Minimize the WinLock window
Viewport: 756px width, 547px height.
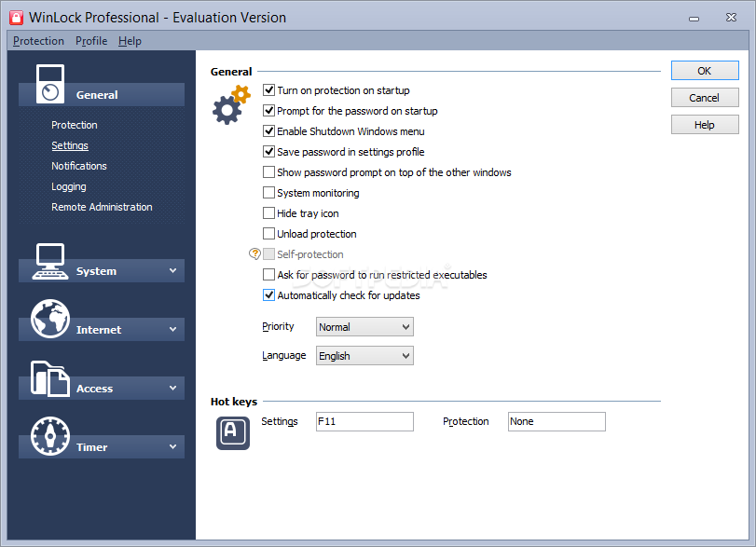click(694, 19)
